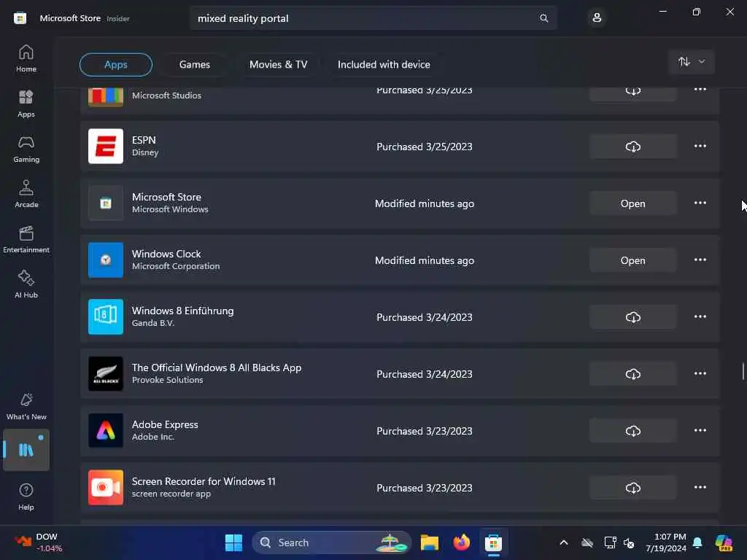Open more options for Adobe Express
This screenshot has width=747, height=560.
click(700, 430)
